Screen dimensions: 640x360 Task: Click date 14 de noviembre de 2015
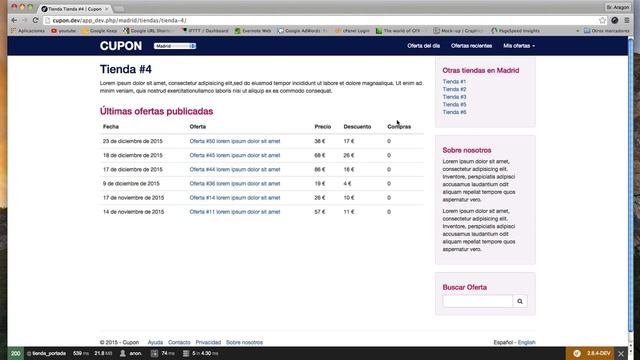133,212
